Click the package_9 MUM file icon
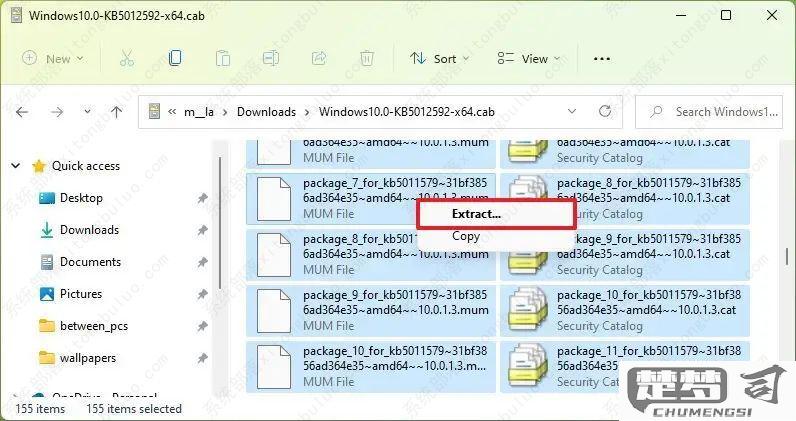The width and height of the screenshot is (796, 421). click(x=274, y=310)
